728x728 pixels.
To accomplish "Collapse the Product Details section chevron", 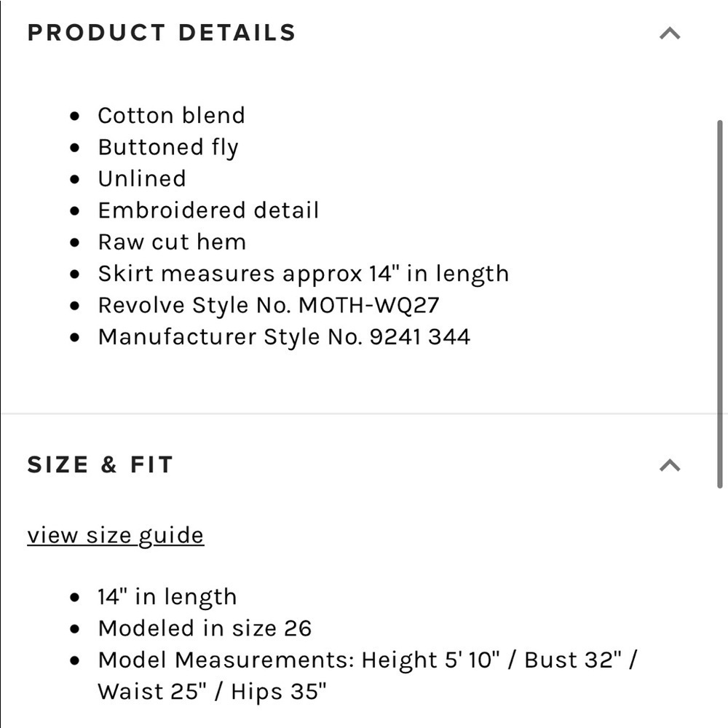I will click(669, 33).
